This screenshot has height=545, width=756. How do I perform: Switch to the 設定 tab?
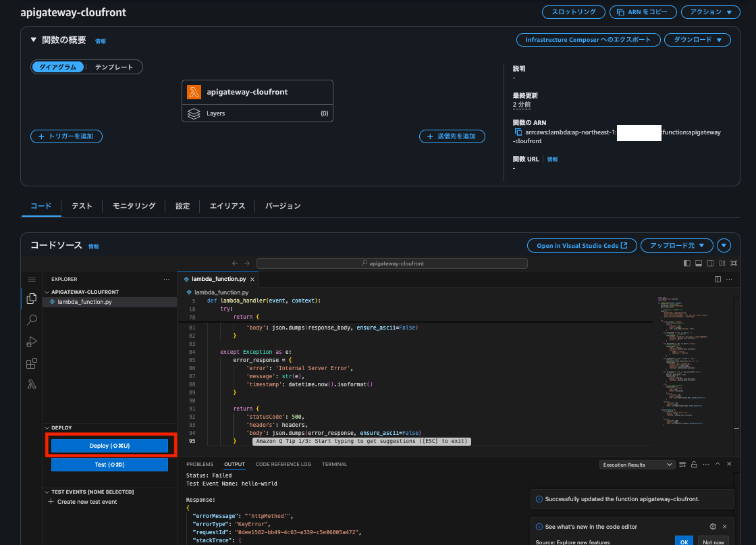(183, 206)
